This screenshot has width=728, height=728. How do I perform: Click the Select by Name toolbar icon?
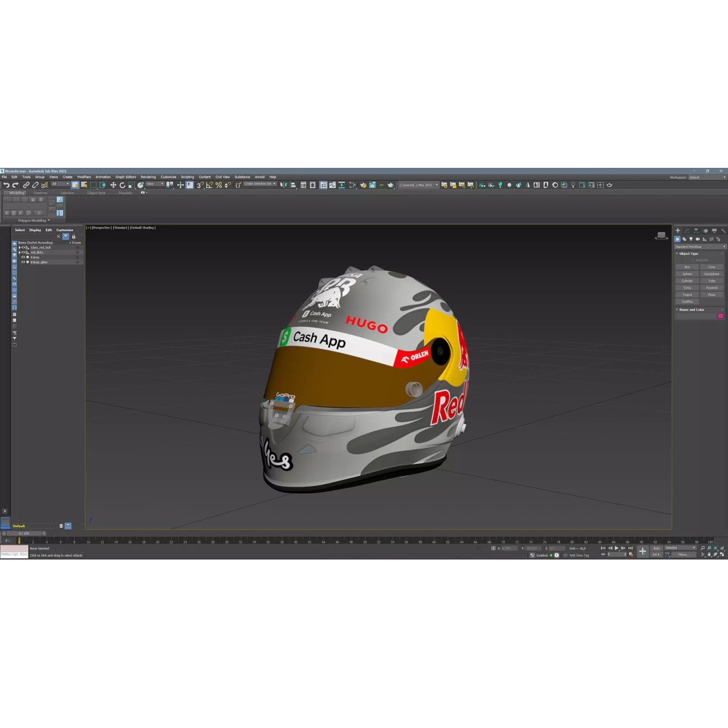click(84, 185)
